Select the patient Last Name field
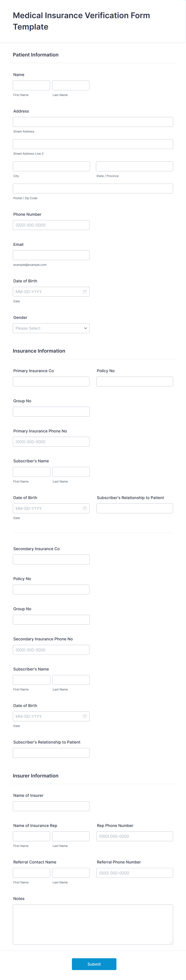This screenshot has width=186, height=980. pyautogui.click(x=71, y=85)
